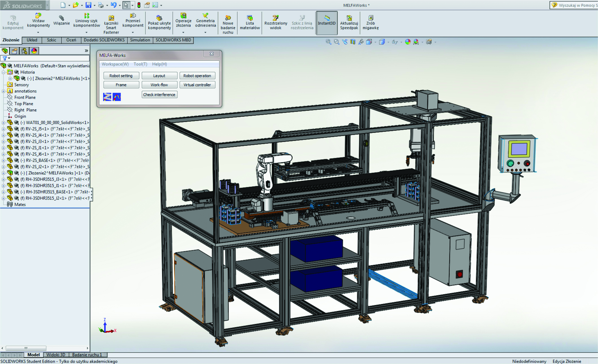This screenshot has width=598, height=364.
Task: Switch to the Układ tab
Action: (x=32, y=40)
